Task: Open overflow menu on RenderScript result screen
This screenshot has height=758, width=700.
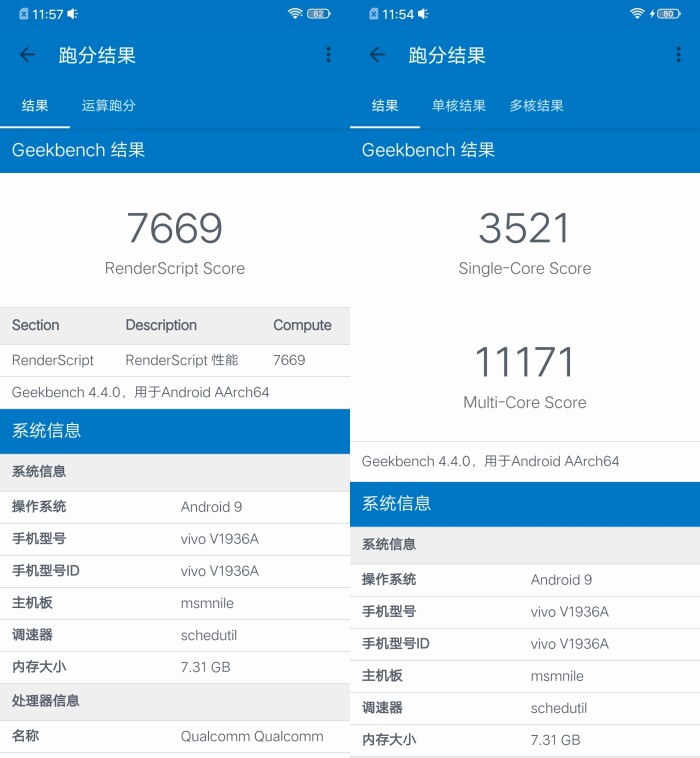Action: pos(328,55)
